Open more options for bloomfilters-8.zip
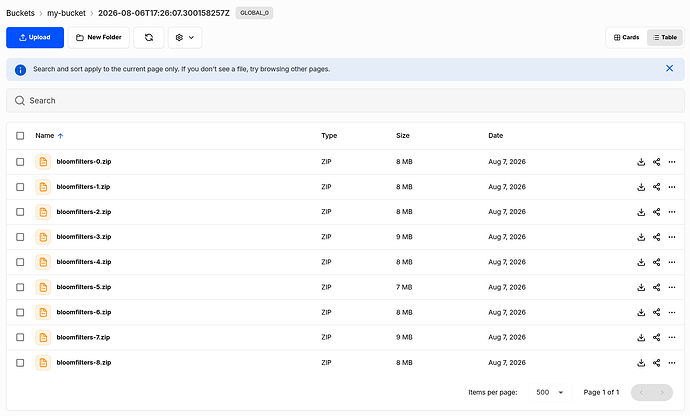The height and width of the screenshot is (416, 690). [x=672, y=363]
